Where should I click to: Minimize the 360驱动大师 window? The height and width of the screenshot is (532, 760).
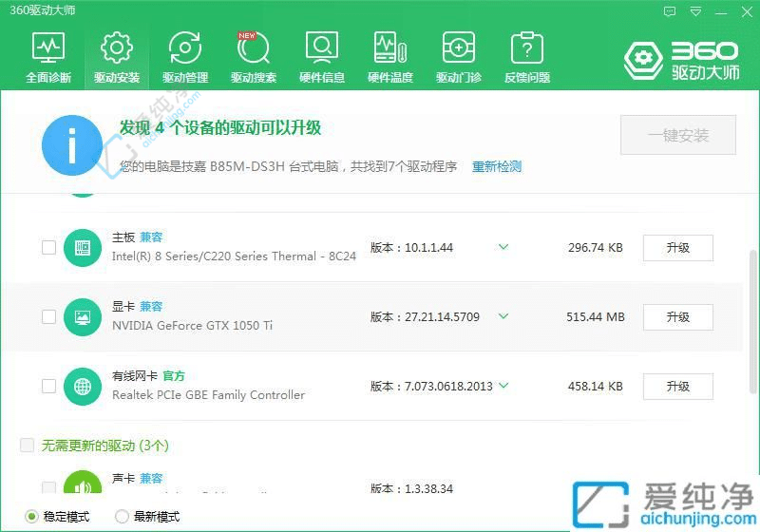pyautogui.click(x=721, y=12)
